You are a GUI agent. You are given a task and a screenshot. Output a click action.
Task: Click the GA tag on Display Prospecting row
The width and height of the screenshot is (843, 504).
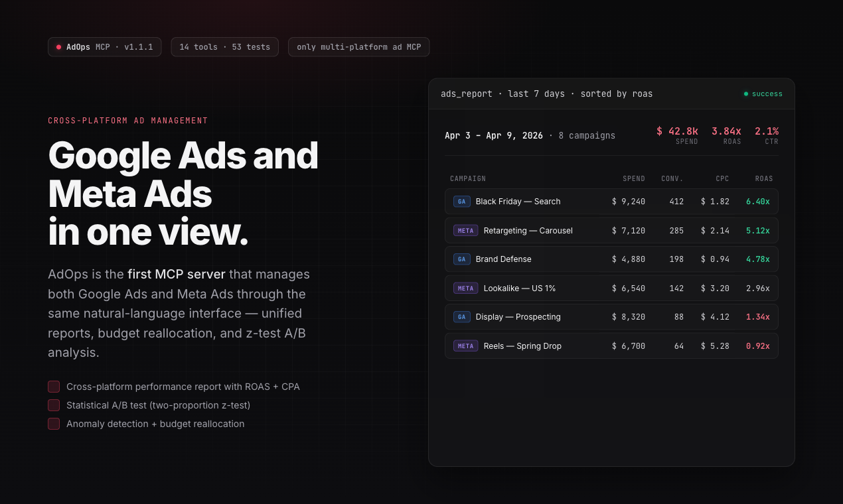click(462, 317)
